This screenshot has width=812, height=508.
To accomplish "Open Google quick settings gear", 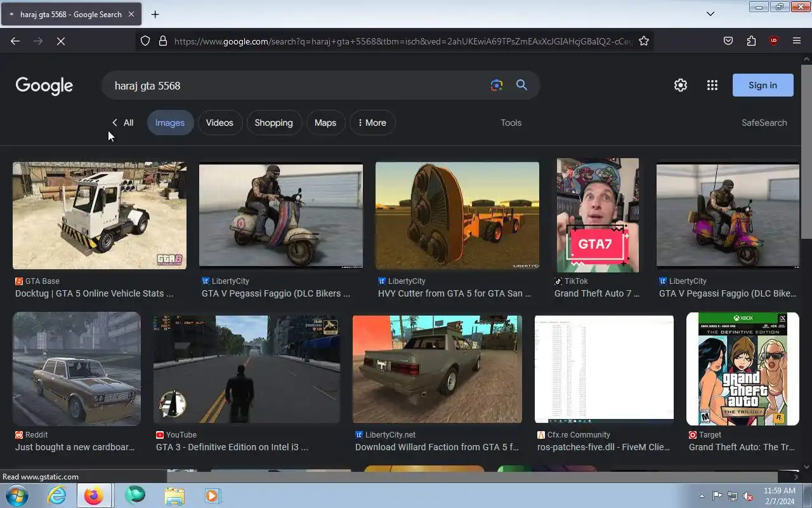I will 681,85.
